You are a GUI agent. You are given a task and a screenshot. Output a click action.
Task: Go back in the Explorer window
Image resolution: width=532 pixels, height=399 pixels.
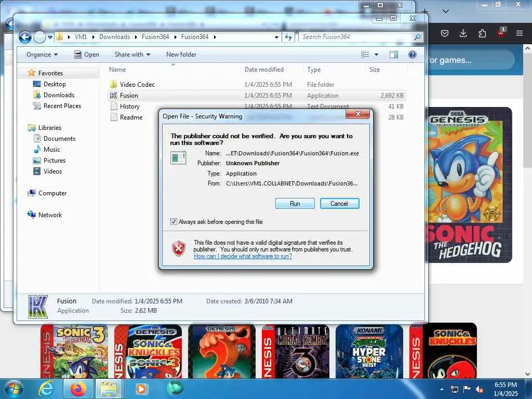[x=25, y=37]
